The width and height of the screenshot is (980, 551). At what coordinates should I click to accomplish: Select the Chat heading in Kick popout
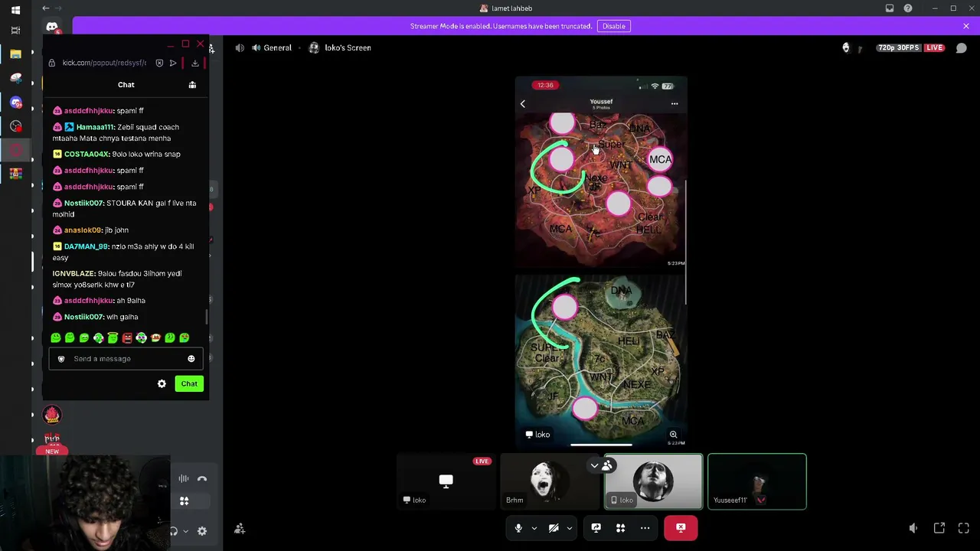point(126,85)
